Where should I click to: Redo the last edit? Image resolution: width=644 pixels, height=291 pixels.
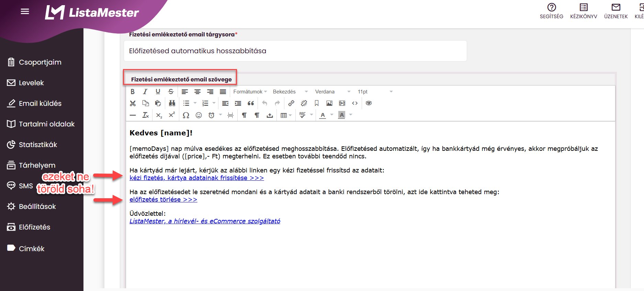click(x=277, y=103)
